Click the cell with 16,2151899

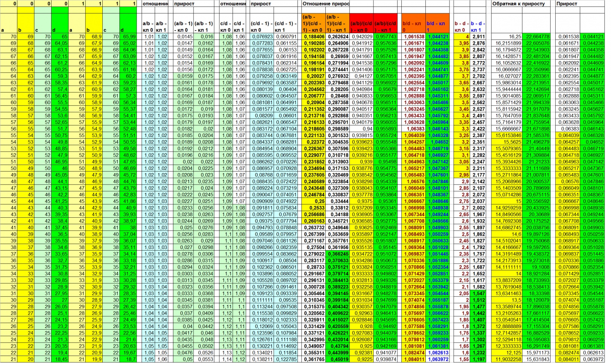(507, 43)
